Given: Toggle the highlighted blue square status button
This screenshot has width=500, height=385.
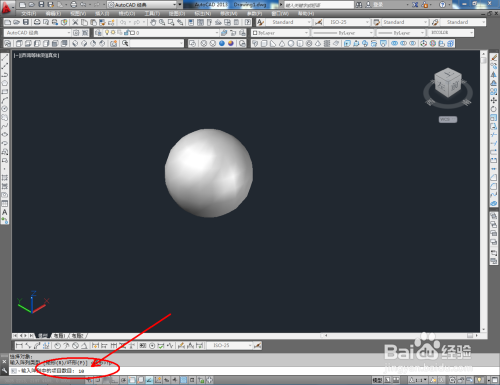Looking at the screenshot, I should (183, 380).
